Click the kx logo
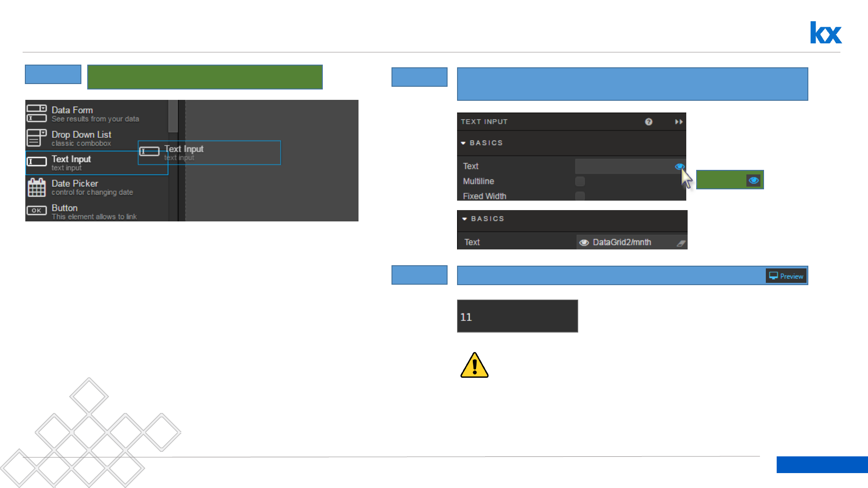The height and width of the screenshot is (488, 868). [826, 33]
